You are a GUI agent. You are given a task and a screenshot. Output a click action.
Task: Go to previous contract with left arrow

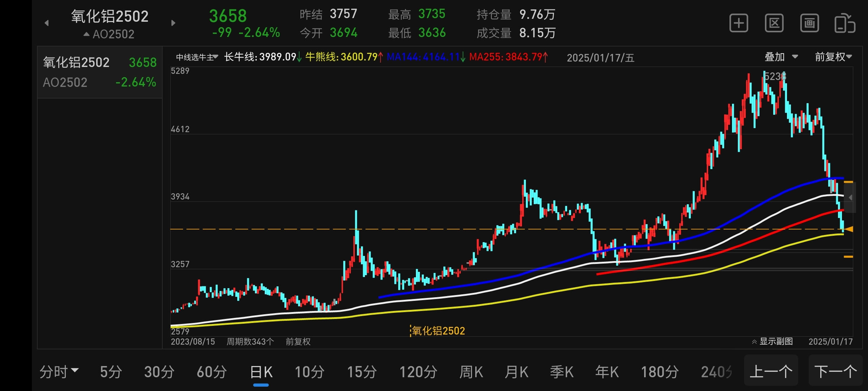point(47,23)
